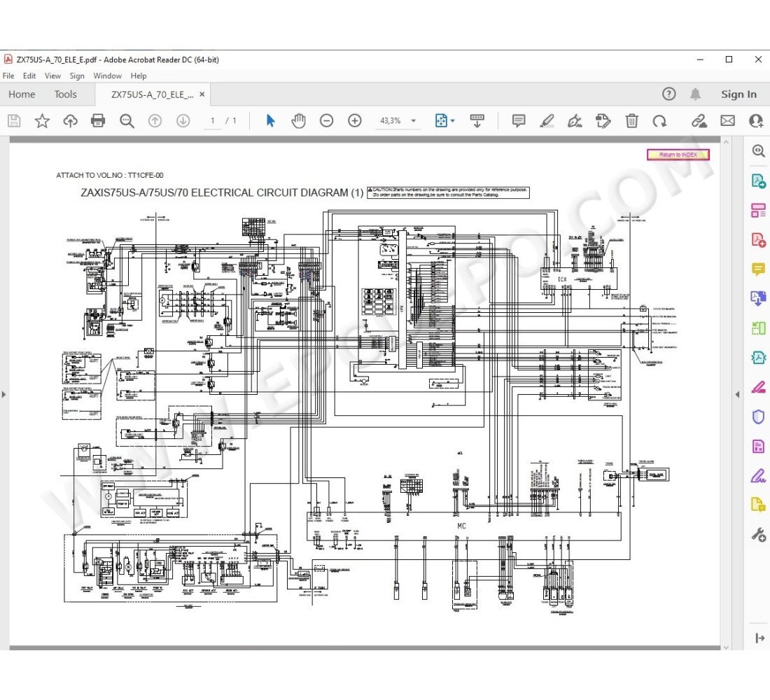Open the zoom level dropdown
Image resolution: width=770 pixels, height=700 pixels.
click(414, 121)
